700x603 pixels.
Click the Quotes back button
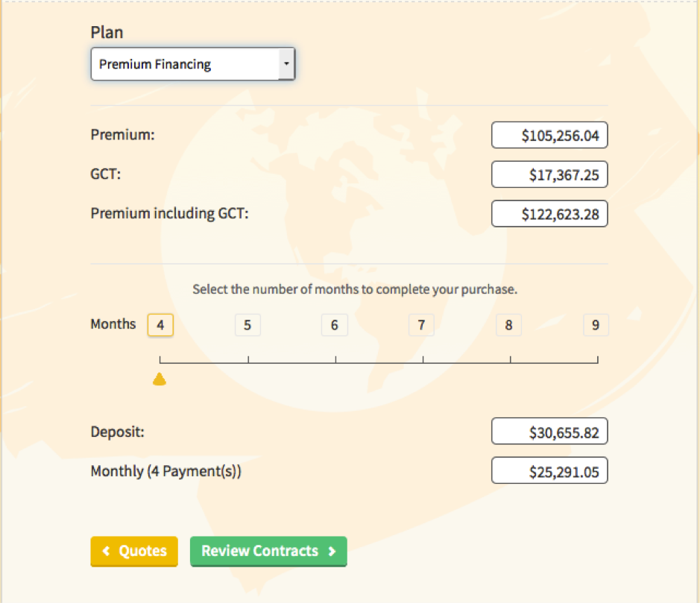[134, 552]
